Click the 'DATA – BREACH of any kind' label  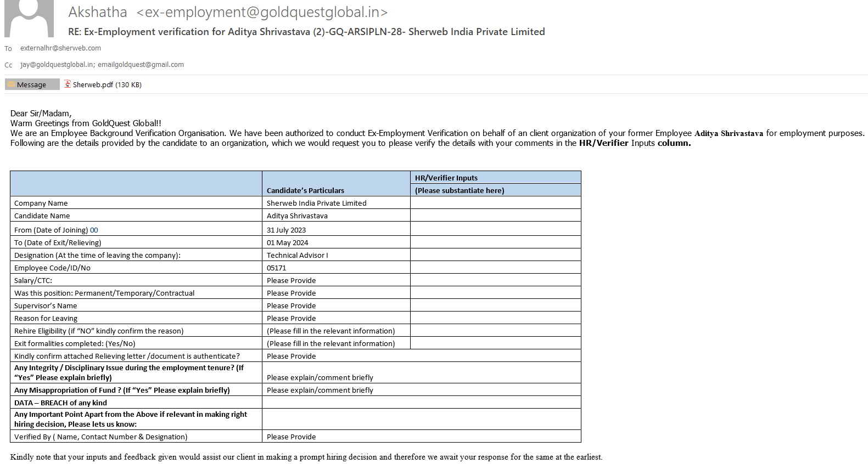pyautogui.click(x=60, y=403)
